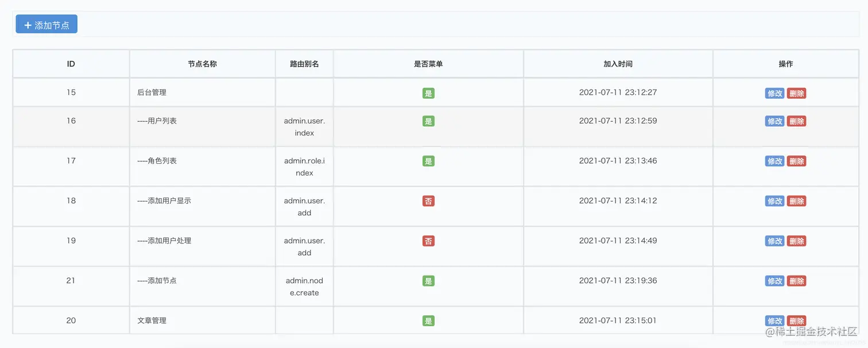
Task: Edit the 用户列表 node with 修改
Action: point(774,121)
